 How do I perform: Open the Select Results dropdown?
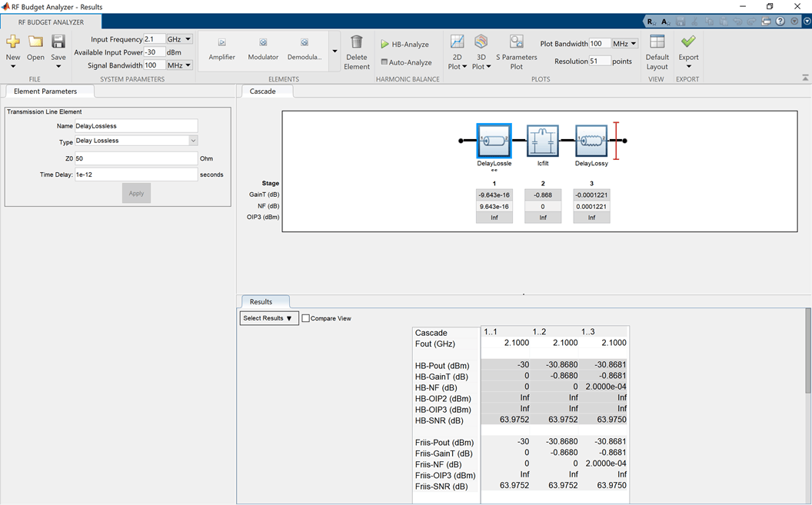click(269, 318)
